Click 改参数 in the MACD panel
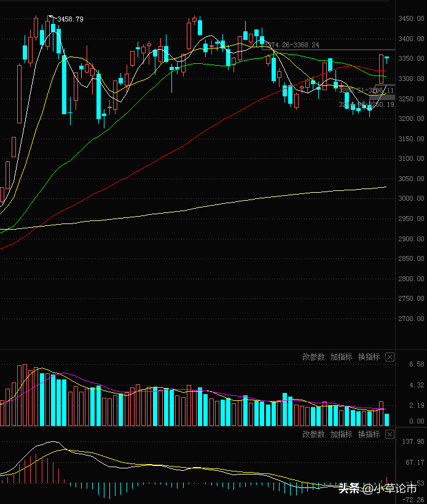Image resolution: width=427 pixels, height=504 pixels. coord(313,434)
